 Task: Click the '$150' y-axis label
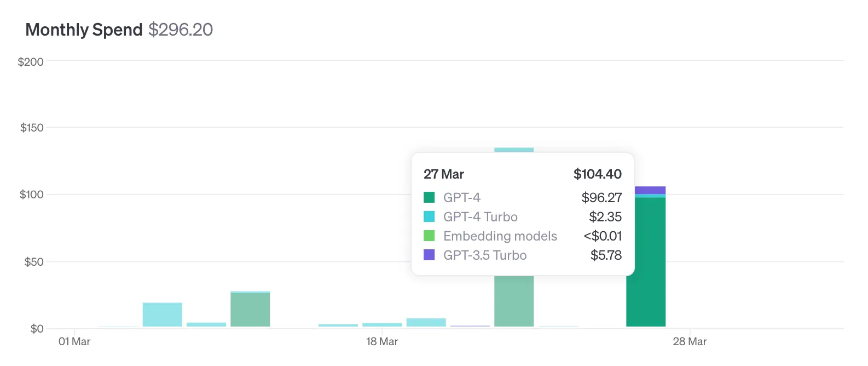(32, 128)
